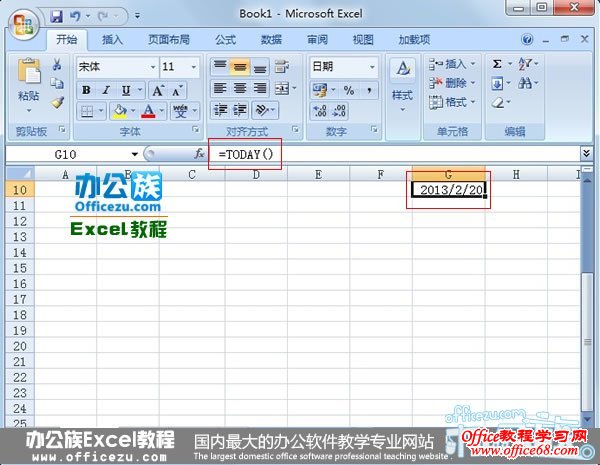Switch to the 页面布局 tab
The height and width of the screenshot is (465, 600).
tap(169, 39)
